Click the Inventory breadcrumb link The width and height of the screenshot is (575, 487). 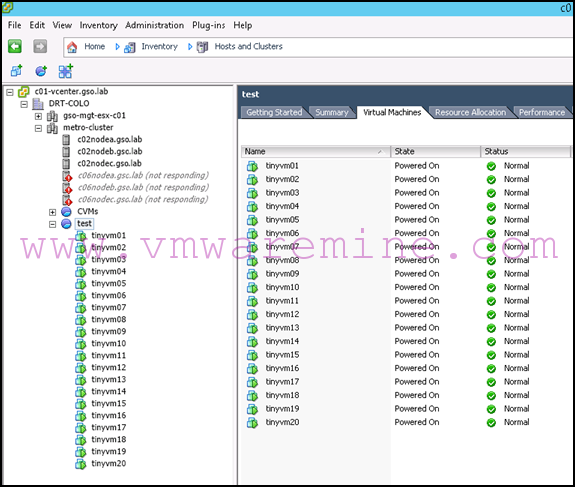point(160,47)
